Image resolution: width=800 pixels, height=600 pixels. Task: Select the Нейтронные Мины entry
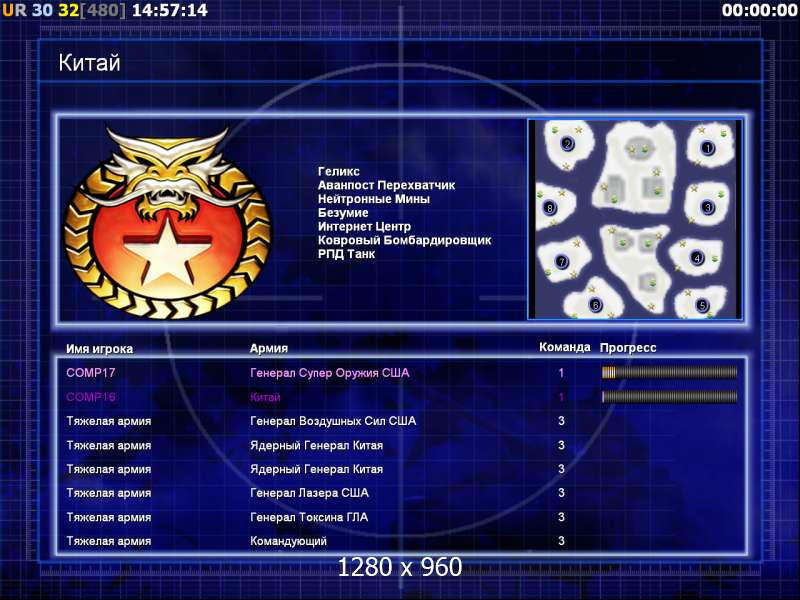pyautogui.click(x=374, y=199)
